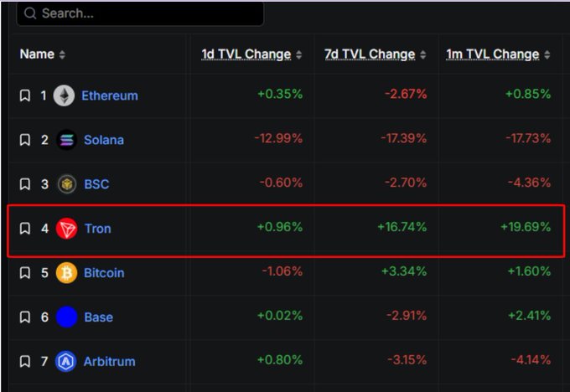Select the 7d TVL Change header text
570x392 pixels.
click(370, 54)
